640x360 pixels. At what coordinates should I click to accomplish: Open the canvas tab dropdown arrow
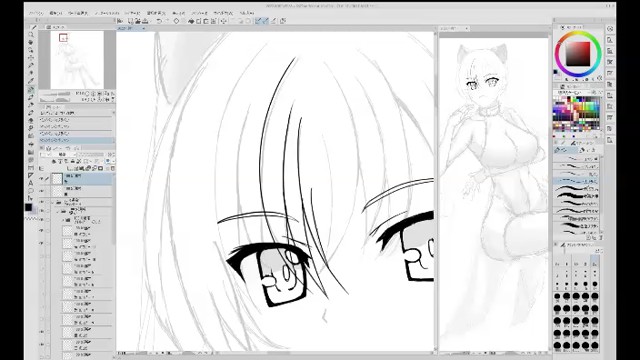(144, 29)
